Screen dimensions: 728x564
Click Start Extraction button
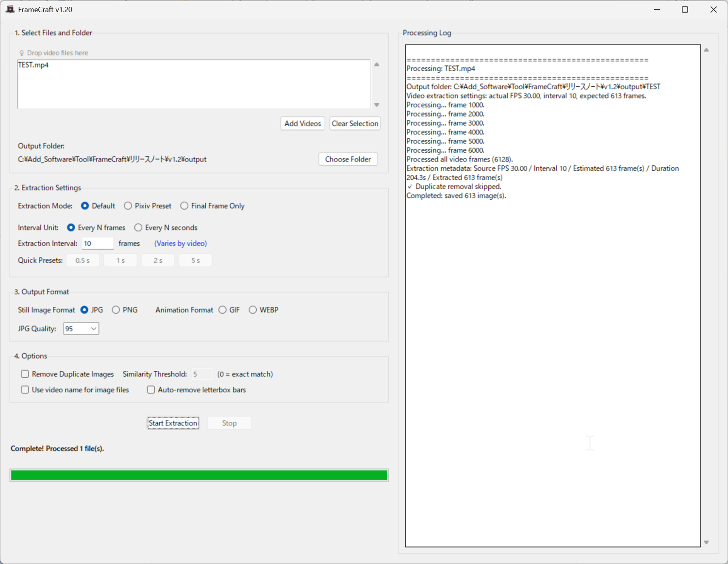(x=173, y=423)
